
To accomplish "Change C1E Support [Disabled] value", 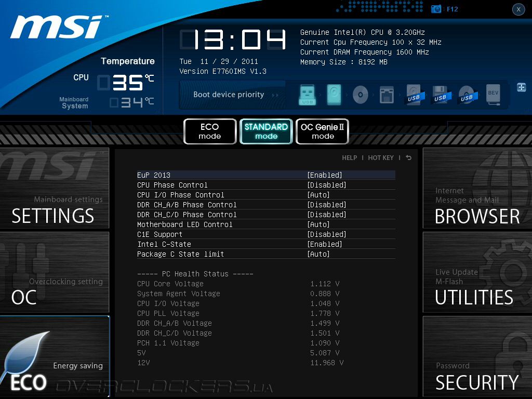I will click(327, 234).
